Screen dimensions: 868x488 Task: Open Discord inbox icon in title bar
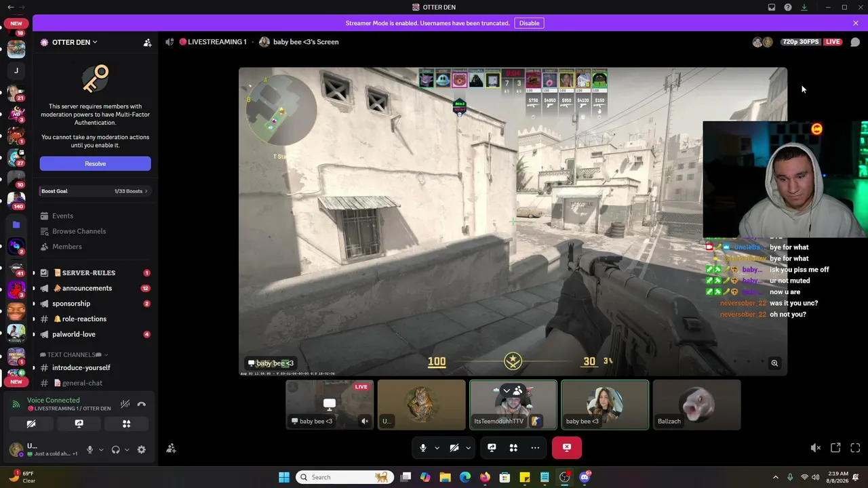pyautogui.click(x=772, y=7)
